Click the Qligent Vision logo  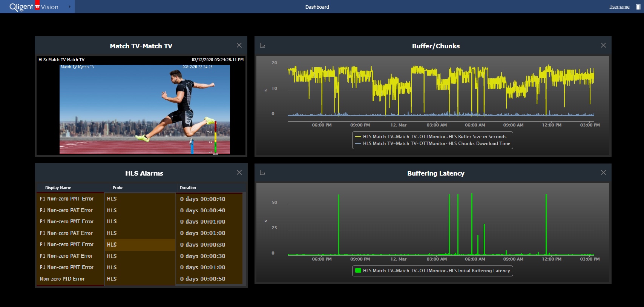click(34, 7)
